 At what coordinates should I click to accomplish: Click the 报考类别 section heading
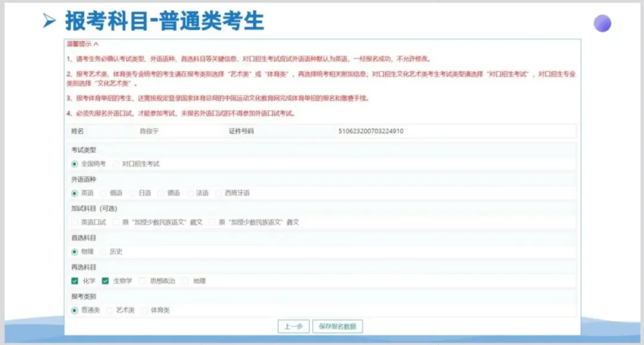coord(83,297)
